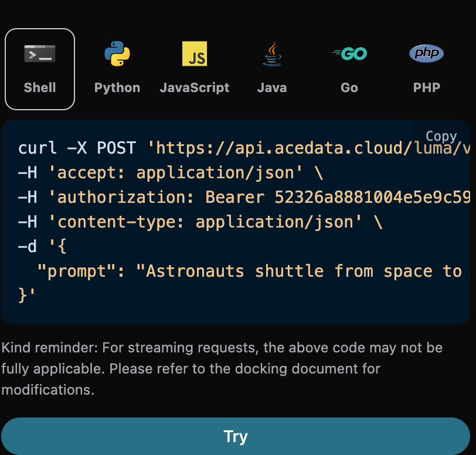Screen dimensions: 476x455
Task: Select the currently active Shell tab
Action: (39, 69)
